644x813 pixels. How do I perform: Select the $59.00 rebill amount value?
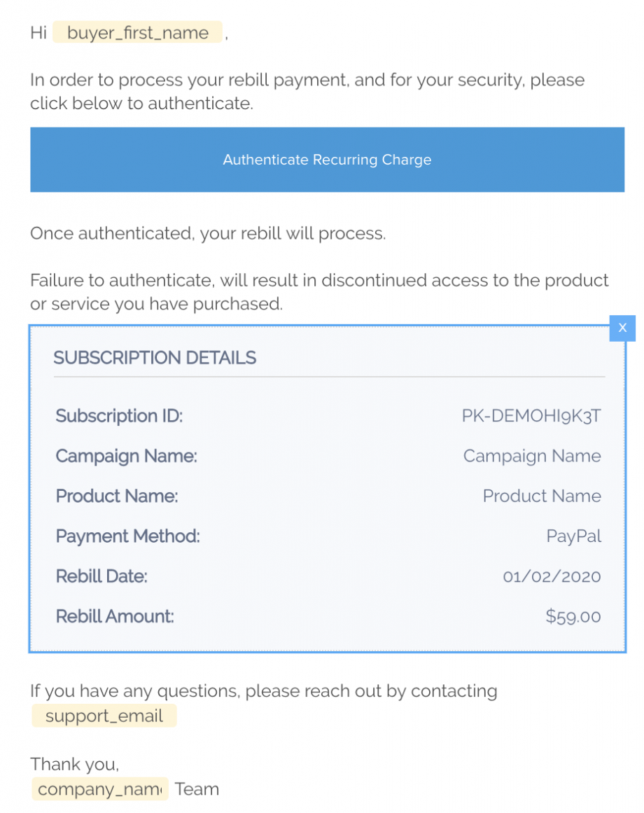[x=573, y=617]
